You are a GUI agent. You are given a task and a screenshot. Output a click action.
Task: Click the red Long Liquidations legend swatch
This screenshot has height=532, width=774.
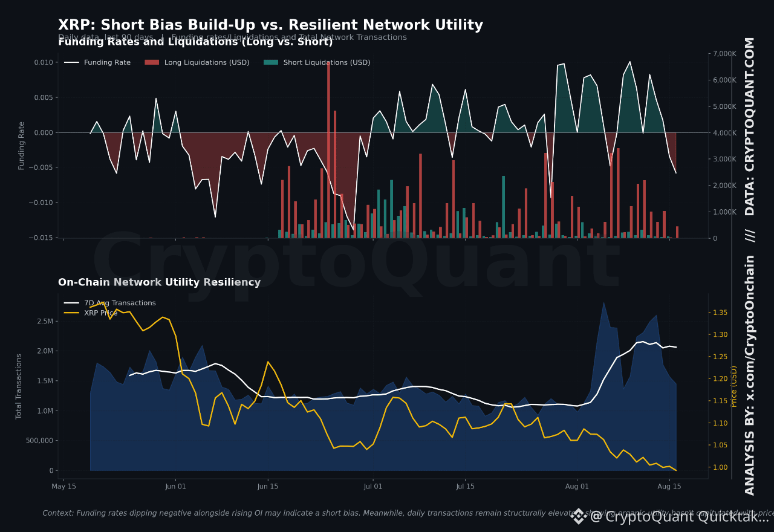point(152,62)
